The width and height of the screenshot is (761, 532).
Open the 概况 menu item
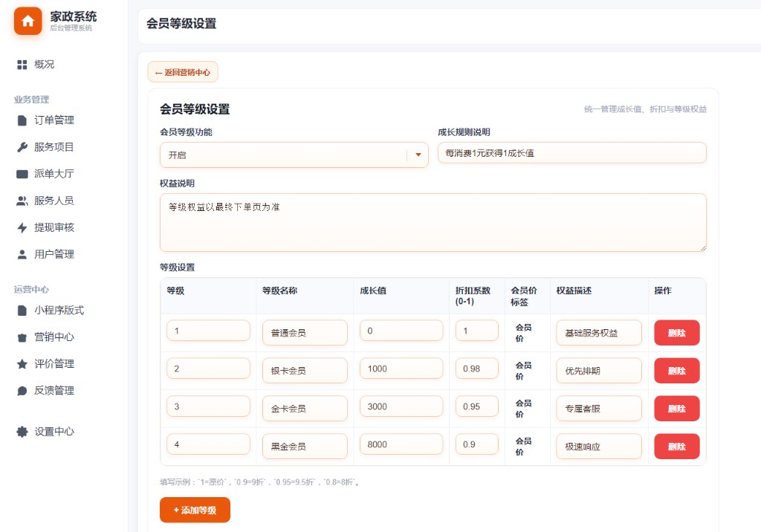[44, 65]
